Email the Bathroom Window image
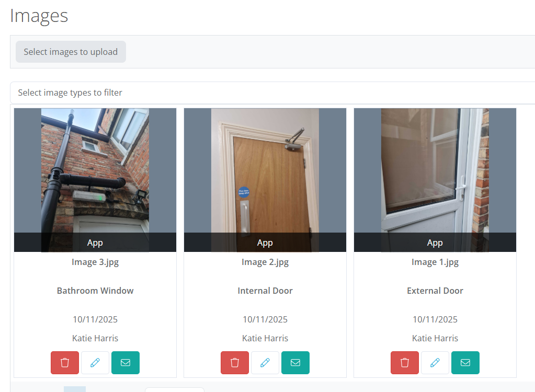The width and height of the screenshot is (535, 392). click(126, 363)
